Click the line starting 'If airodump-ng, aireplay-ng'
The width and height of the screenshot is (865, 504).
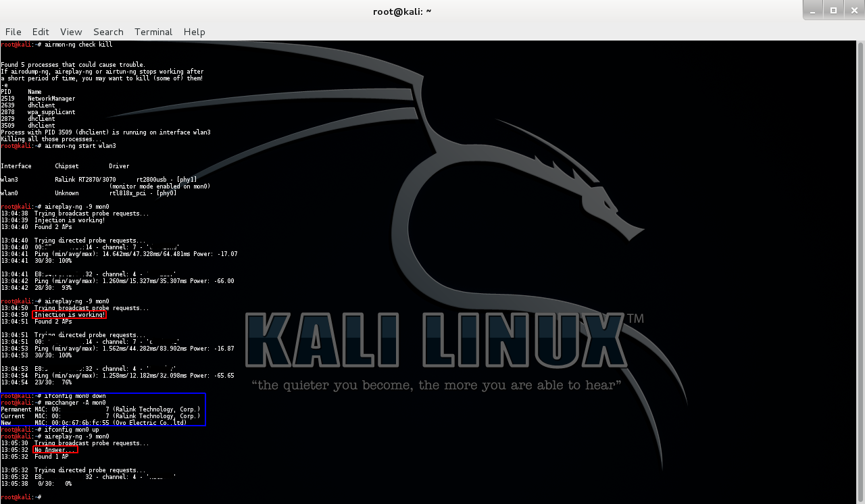coord(102,72)
